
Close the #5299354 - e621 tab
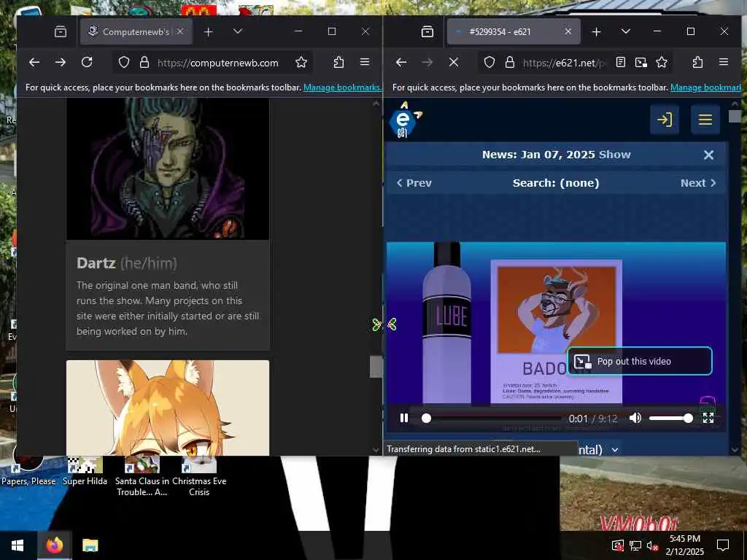[x=568, y=32]
